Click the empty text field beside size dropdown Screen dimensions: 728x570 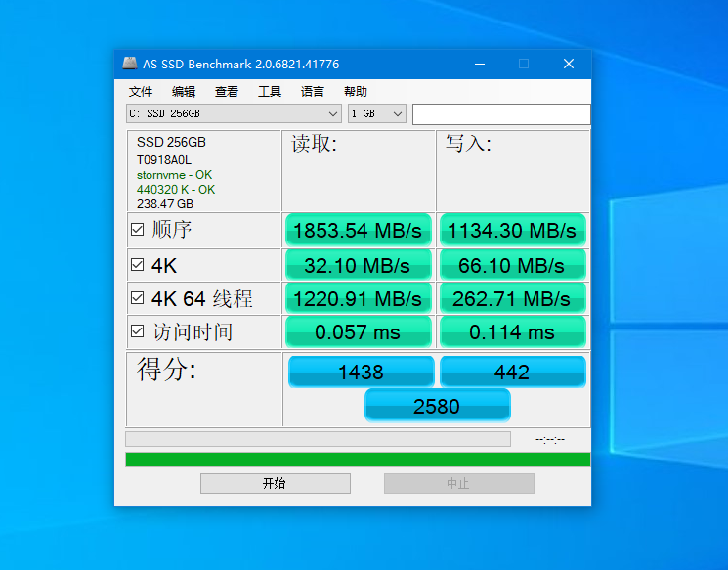(x=501, y=114)
